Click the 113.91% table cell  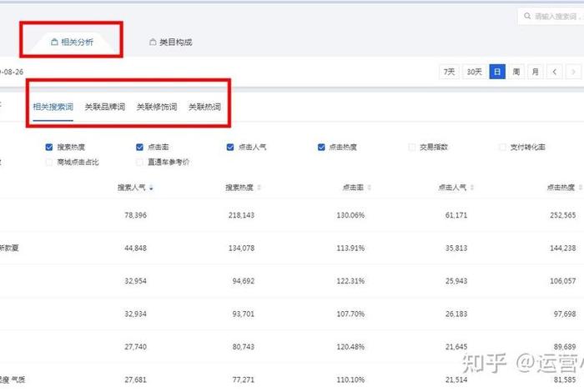[x=350, y=248]
